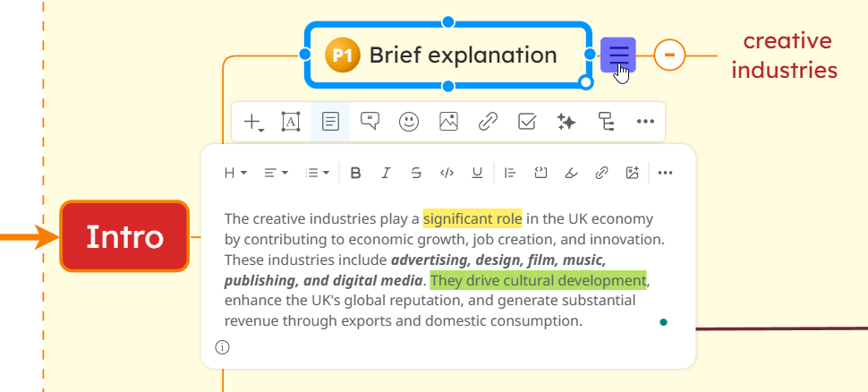Select the text box style icon

(x=291, y=121)
